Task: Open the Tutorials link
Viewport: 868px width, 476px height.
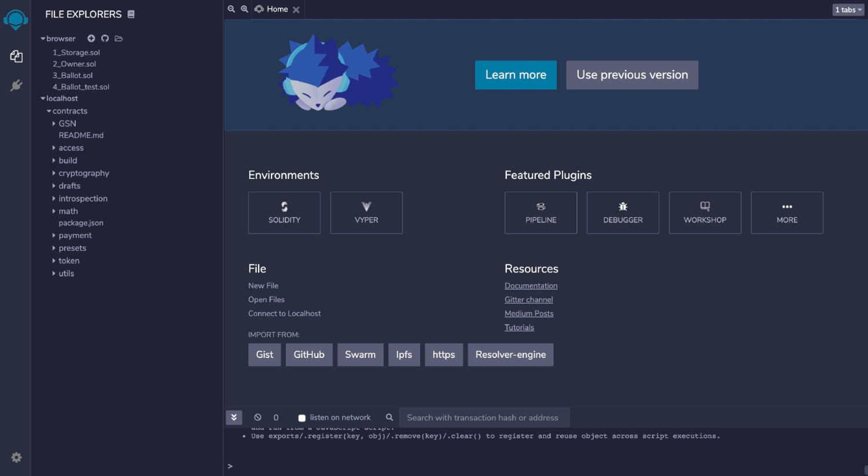Action: click(x=519, y=327)
